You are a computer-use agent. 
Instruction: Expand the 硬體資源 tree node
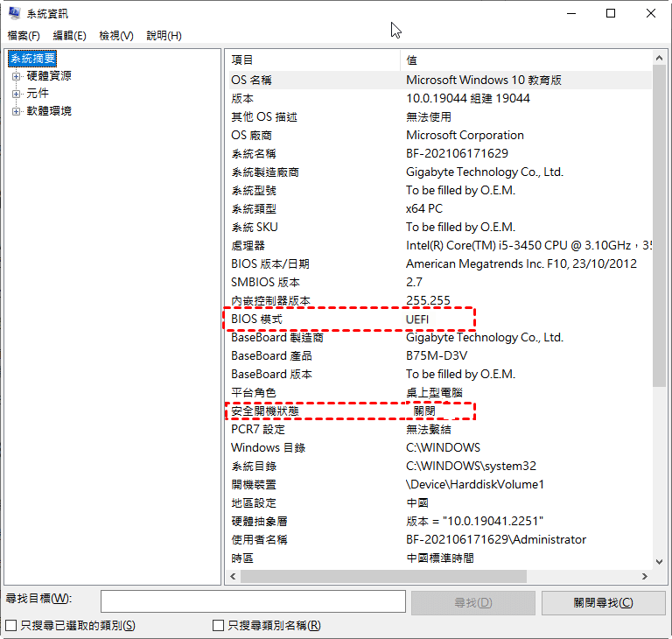pyautogui.click(x=16, y=76)
